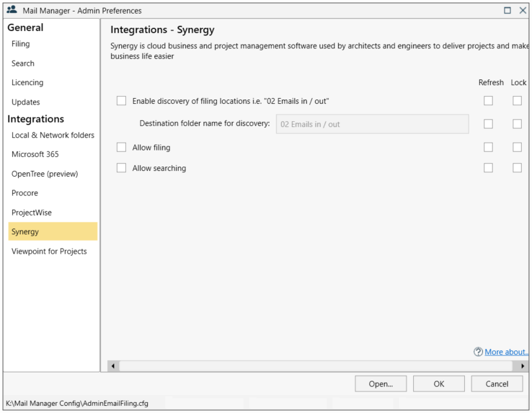Check the Allow filing option
Image resolution: width=532 pixels, height=413 pixels.
(121, 147)
